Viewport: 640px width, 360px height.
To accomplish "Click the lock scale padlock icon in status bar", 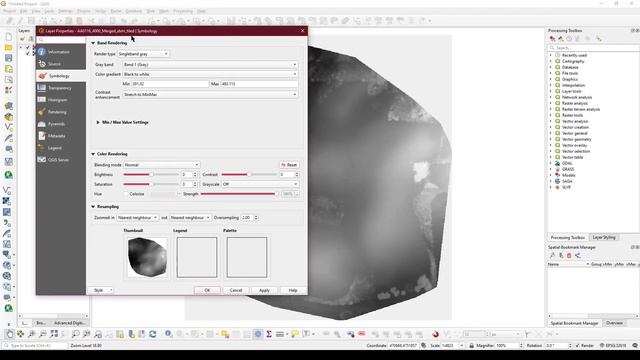I will (x=471, y=346).
